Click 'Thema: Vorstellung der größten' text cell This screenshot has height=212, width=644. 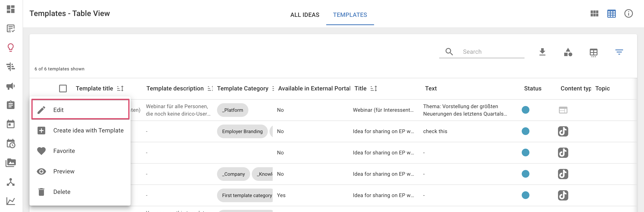coord(465,110)
